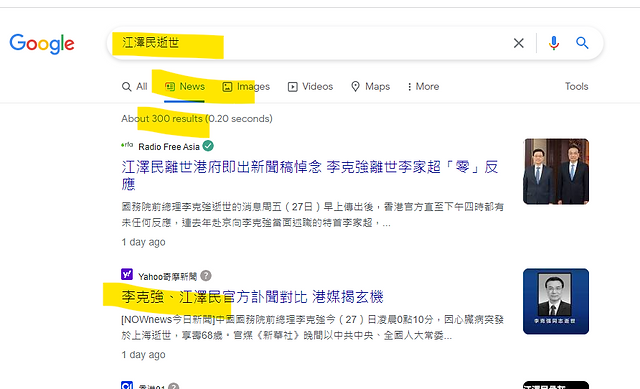The image size is (640, 389).
Task: Click inside the search query field
Action: tap(310, 43)
